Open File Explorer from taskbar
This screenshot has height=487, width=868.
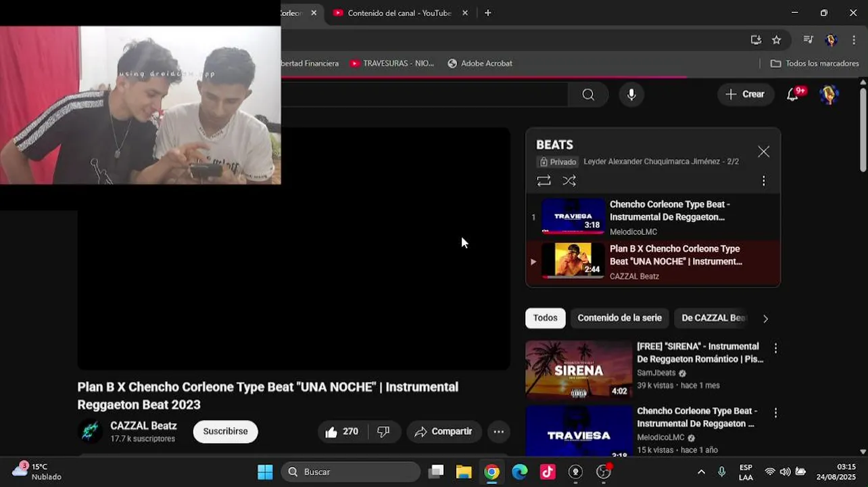click(x=464, y=471)
